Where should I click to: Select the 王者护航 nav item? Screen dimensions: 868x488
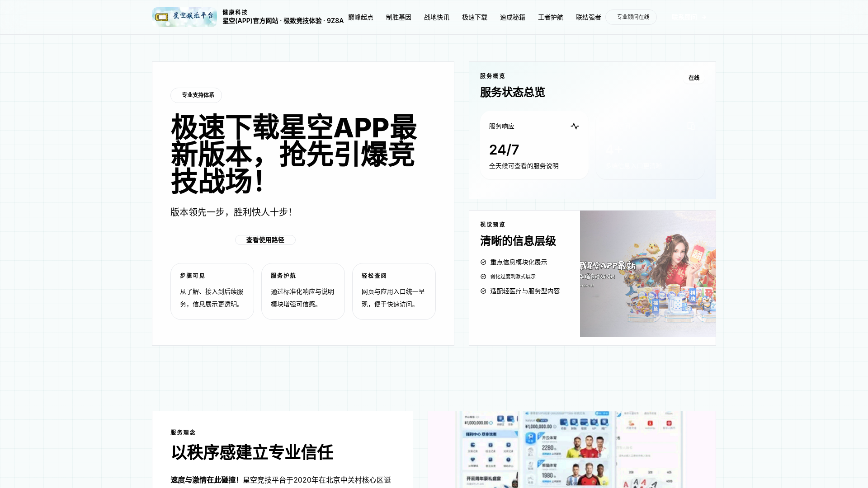(551, 17)
